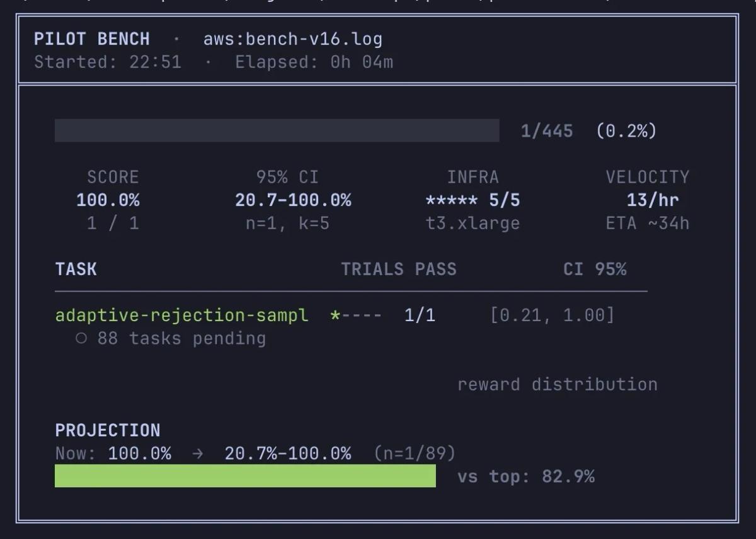The height and width of the screenshot is (539, 756).
Task: Click the arrow in the projection line
Action: click(x=198, y=453)
